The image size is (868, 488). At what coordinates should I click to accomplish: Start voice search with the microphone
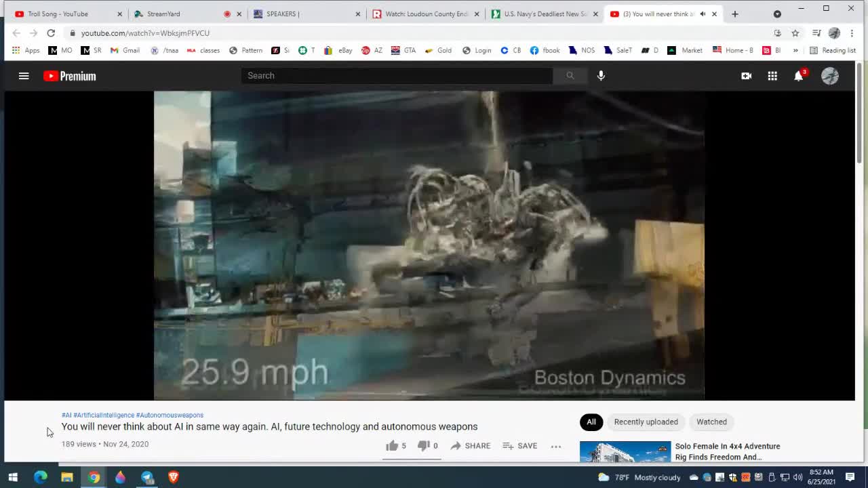(601, 76)
